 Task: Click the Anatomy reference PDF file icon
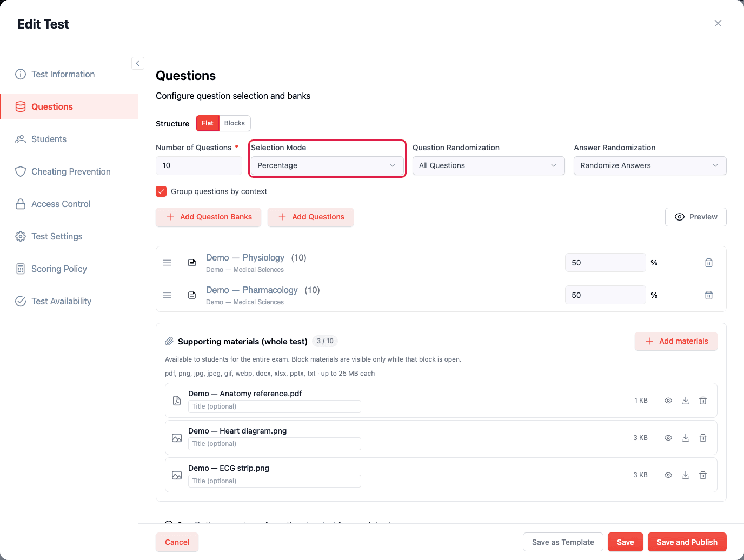pos(177,401)
